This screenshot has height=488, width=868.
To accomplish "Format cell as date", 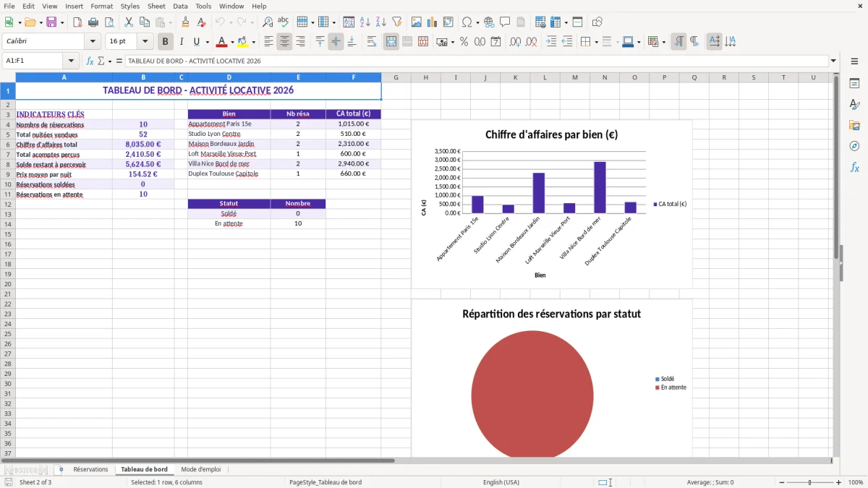I will click(495, 42).
